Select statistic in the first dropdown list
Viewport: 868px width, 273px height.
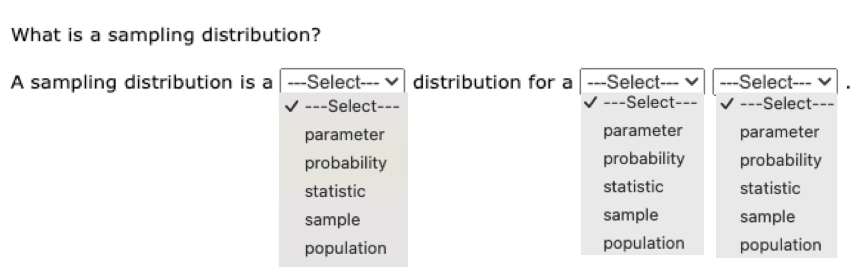click(335, 191)
